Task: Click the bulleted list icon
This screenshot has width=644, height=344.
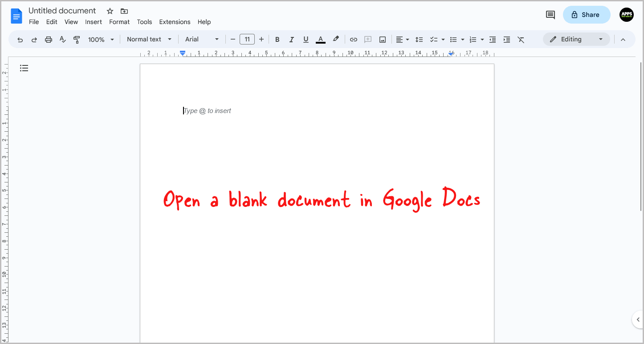Action: (453, 40)
